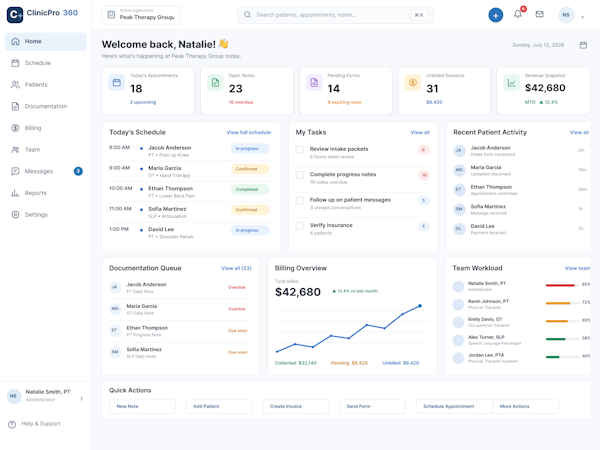Expand Natalie Smith profile chevron in sidebar
Screen dimensions: 600x450
[x=82, y=399]
